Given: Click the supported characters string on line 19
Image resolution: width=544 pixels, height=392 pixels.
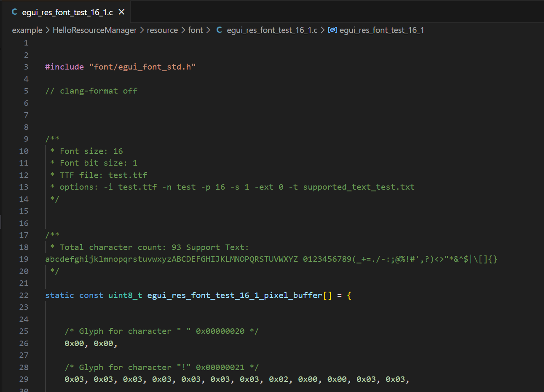Looking at the screenshot, I should pyautogui.click(x=271, y=259).
